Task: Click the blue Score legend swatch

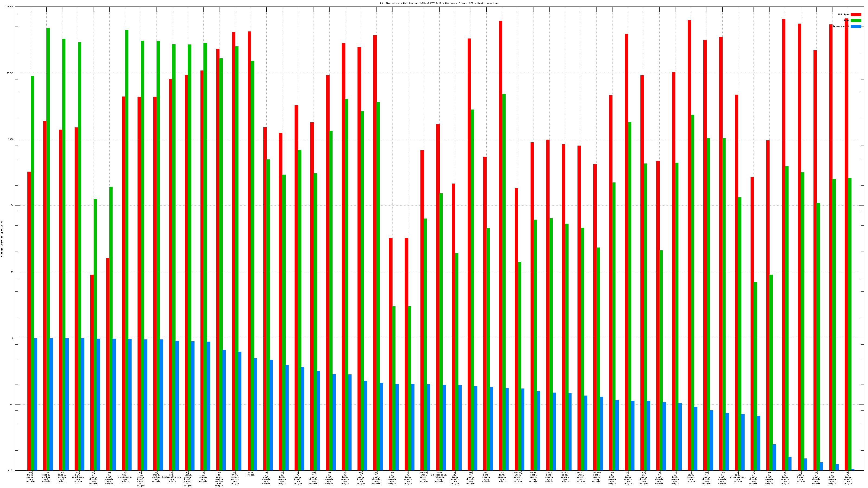Action: [856, 26]
